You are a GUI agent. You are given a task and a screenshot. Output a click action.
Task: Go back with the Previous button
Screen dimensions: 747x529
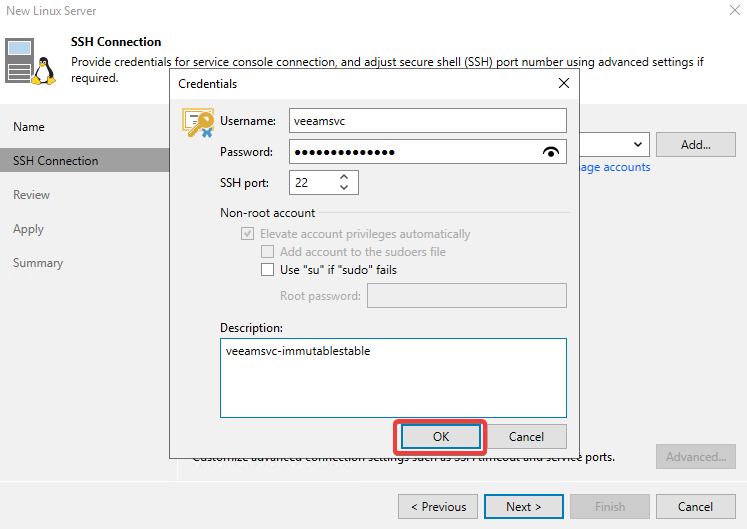[438, 507]
